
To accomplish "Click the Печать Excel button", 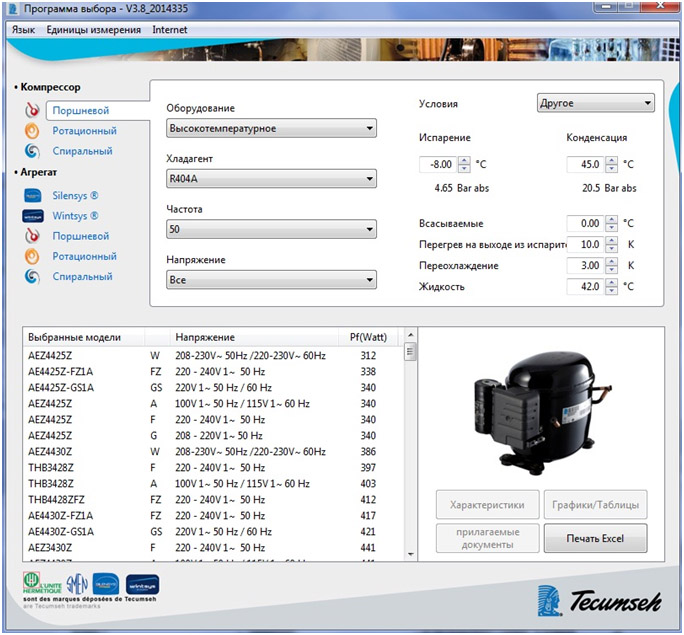I will click(595, 538).
